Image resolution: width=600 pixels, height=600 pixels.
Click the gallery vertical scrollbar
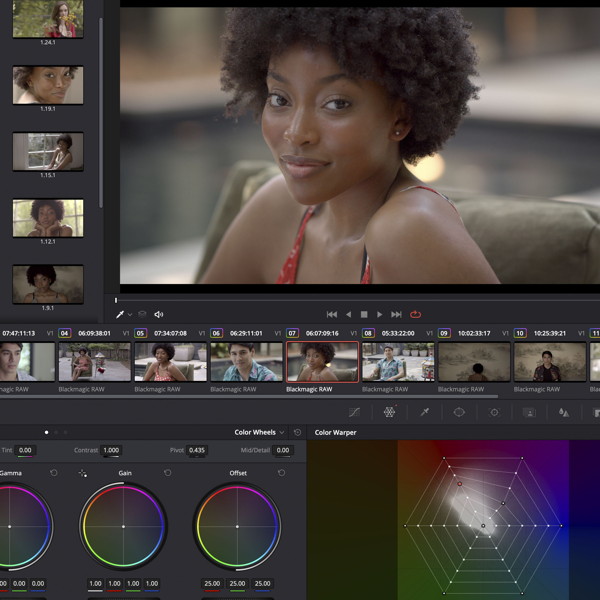coord(101,113)
